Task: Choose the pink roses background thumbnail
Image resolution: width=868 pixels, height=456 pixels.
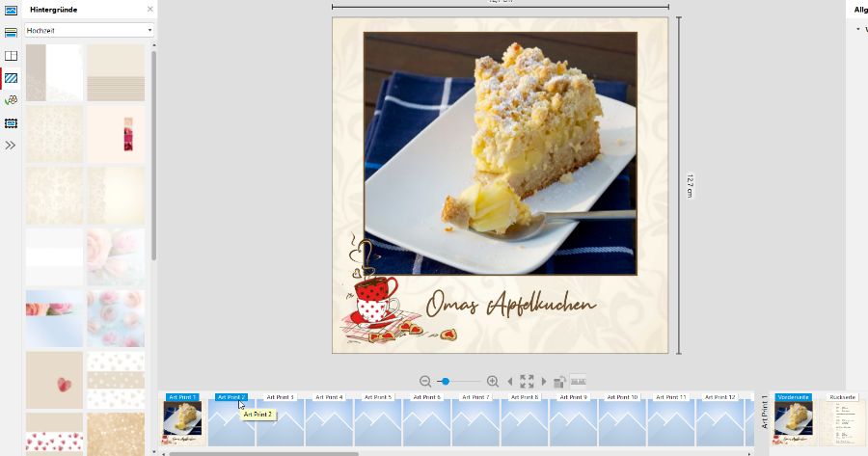Action: (116, 257)
